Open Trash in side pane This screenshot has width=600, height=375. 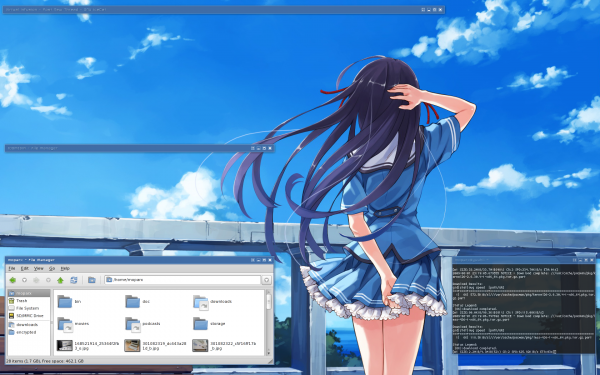pos(29,301)
